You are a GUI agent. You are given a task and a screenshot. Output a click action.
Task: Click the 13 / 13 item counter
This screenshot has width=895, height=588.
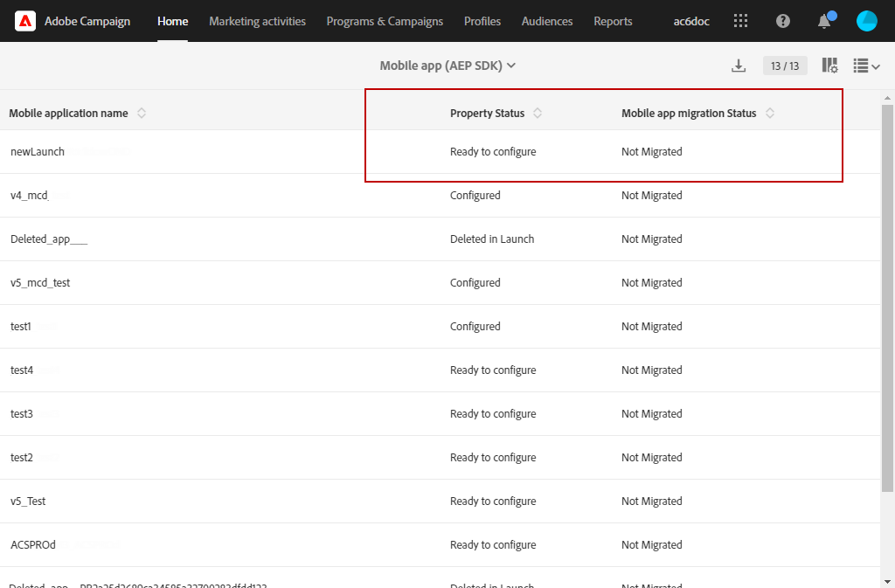tap(785, 66)
